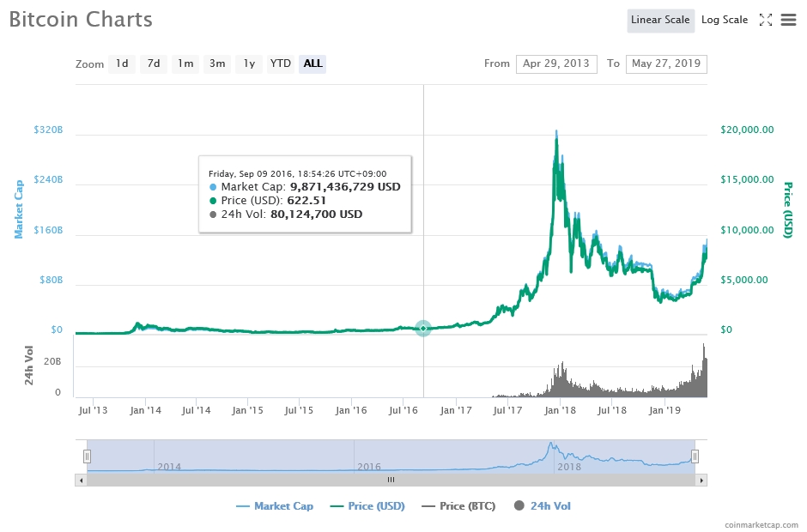
Task: Select the ALL zoom range
Action: [312, 63]
